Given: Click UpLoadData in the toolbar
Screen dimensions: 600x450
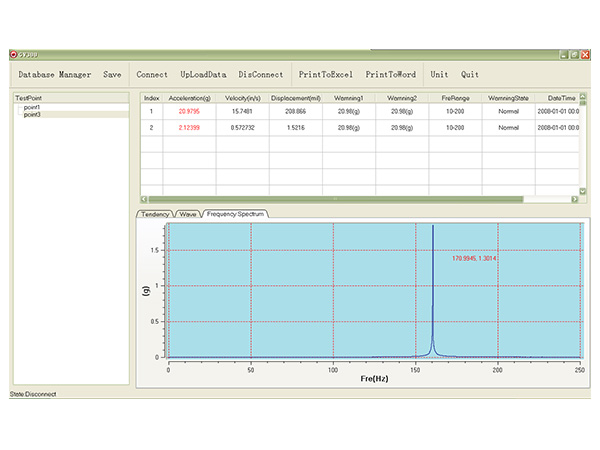Looking at the screenshot, I should [203, 75].
